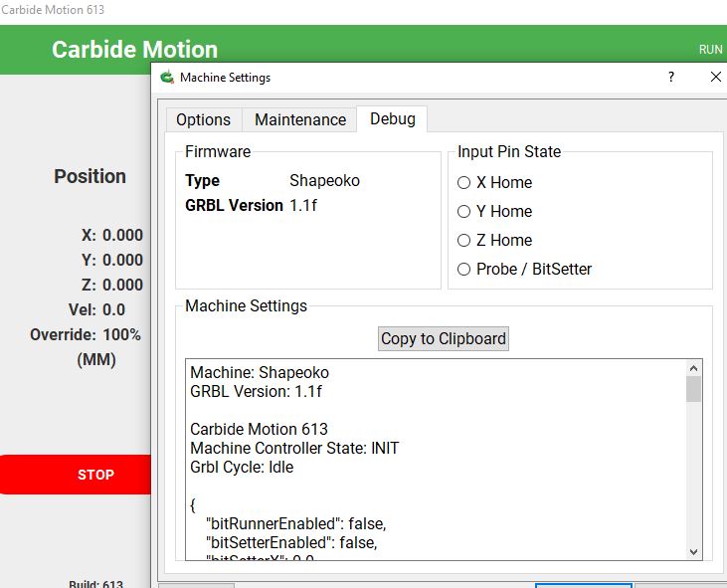Click the Override: 100% readout

[x=86, y=335]
